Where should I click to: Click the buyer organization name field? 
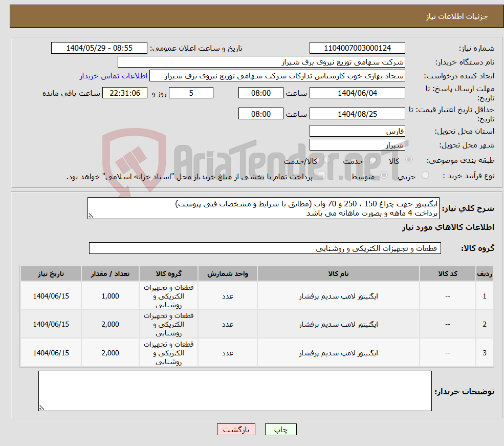[x=261, y=62]
